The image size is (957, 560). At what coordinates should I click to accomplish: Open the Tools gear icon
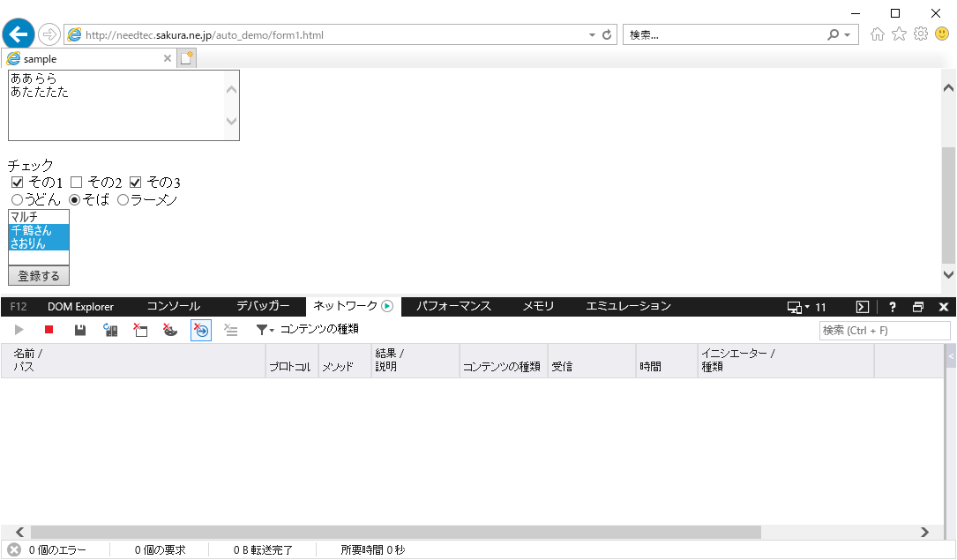921,34
